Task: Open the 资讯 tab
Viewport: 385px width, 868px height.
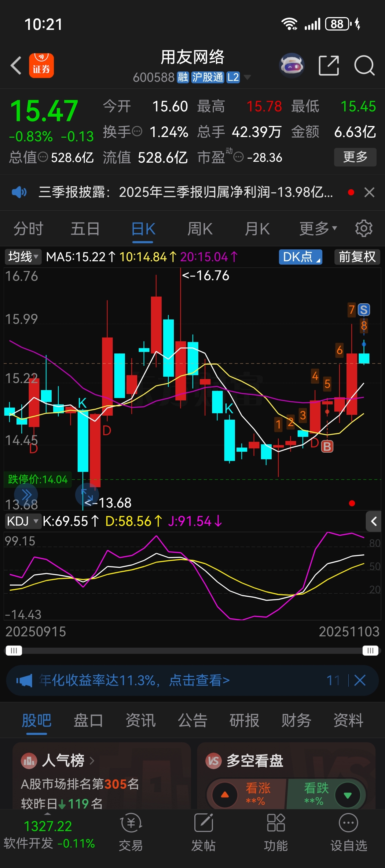Action: [140, 720]
